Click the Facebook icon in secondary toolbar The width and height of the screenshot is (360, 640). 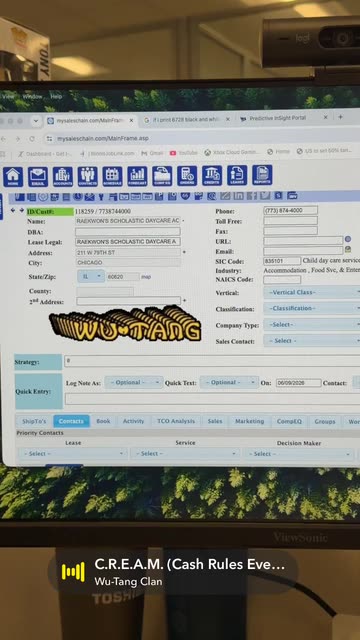[x=252, y=196]
